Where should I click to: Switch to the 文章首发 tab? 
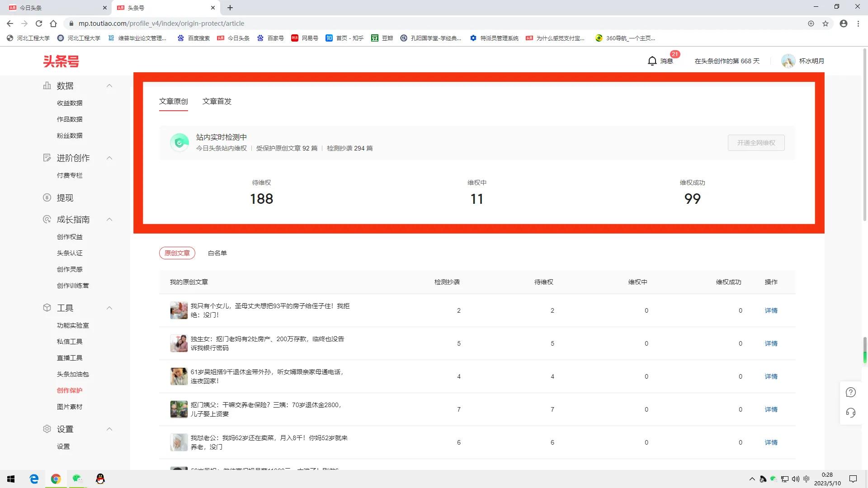217,101
